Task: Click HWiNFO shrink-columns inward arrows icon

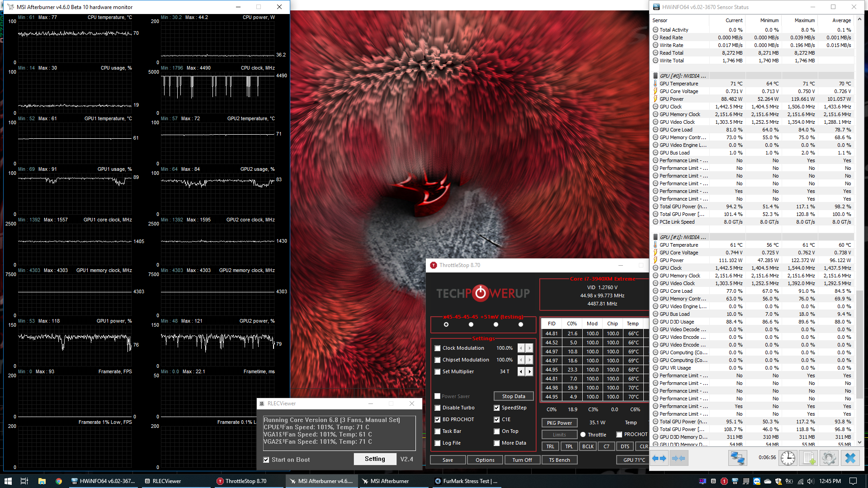Action: point(679,458)
